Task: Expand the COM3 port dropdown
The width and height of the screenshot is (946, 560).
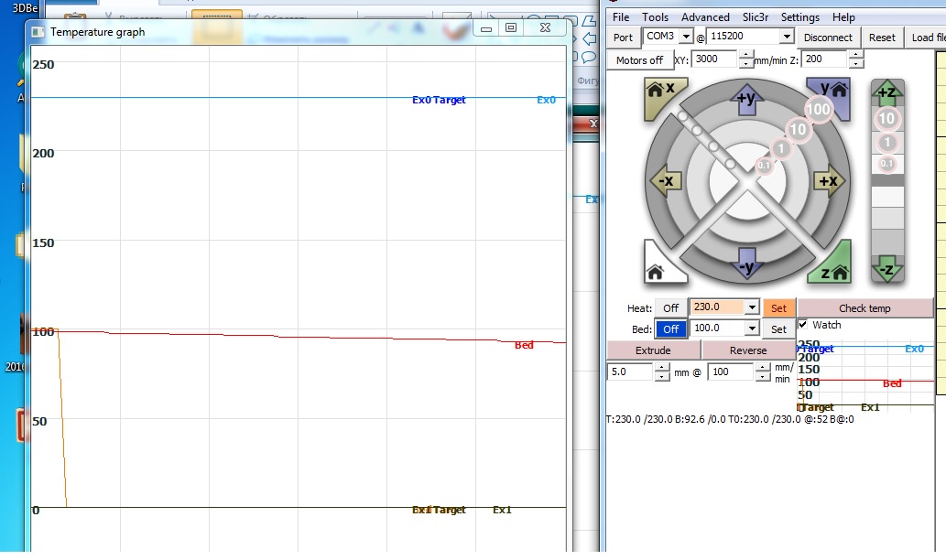Action: (686, 38)
